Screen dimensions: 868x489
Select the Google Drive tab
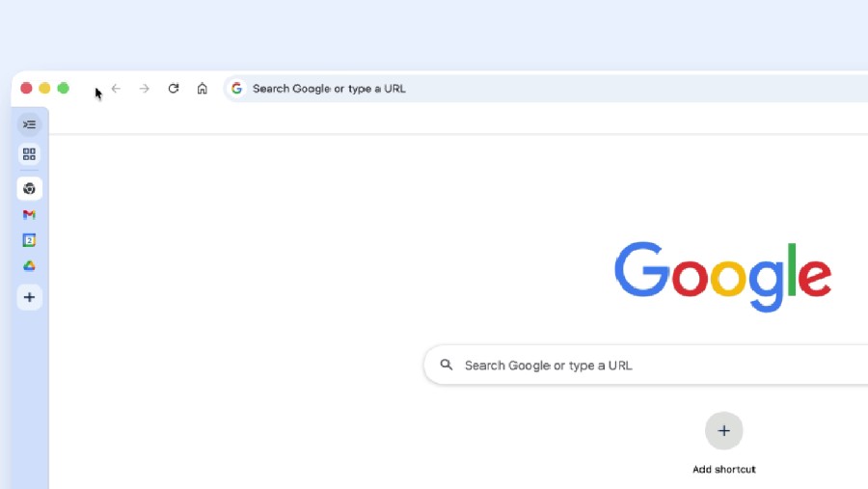coord(29,266)
